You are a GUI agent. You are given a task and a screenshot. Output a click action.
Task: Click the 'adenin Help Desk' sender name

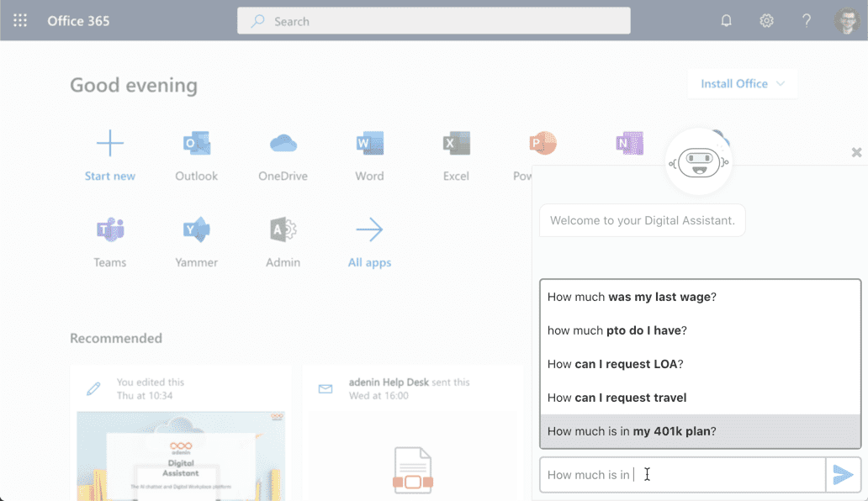389,382
